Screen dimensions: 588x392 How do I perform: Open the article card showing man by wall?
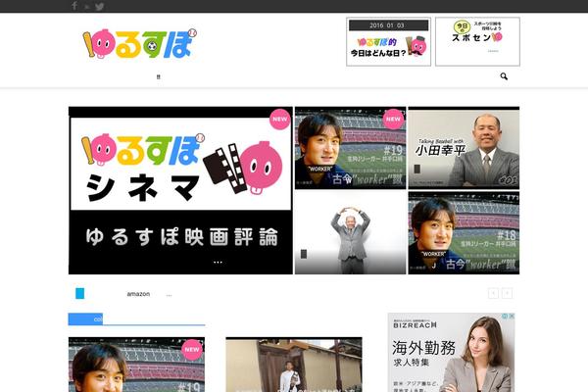tap(294, 365)
